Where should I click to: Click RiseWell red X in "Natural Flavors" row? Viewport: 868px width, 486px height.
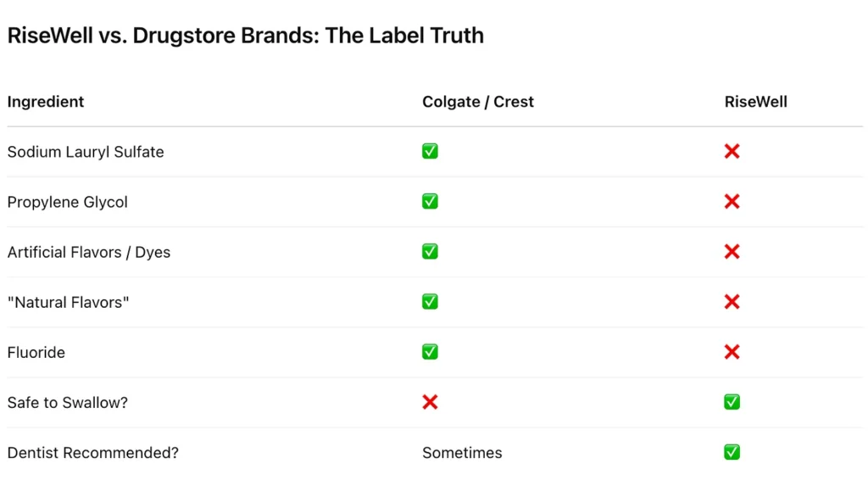point(732,302)
